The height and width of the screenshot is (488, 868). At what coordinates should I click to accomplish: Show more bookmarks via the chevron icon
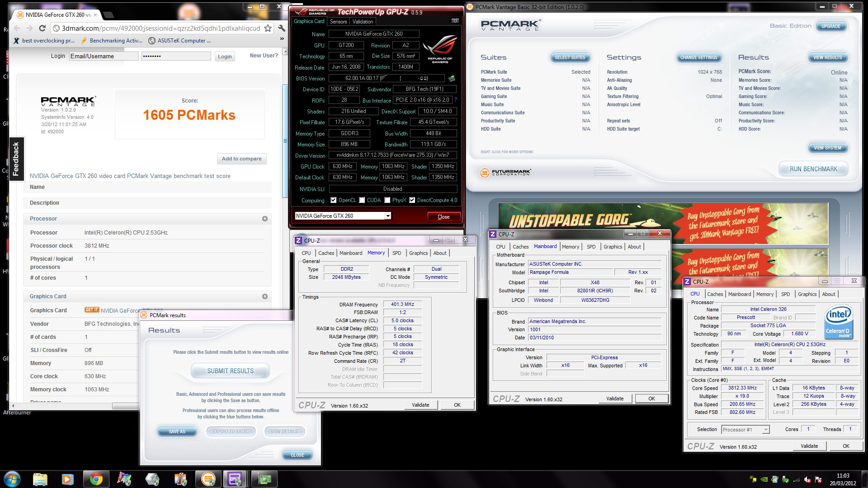282,39
